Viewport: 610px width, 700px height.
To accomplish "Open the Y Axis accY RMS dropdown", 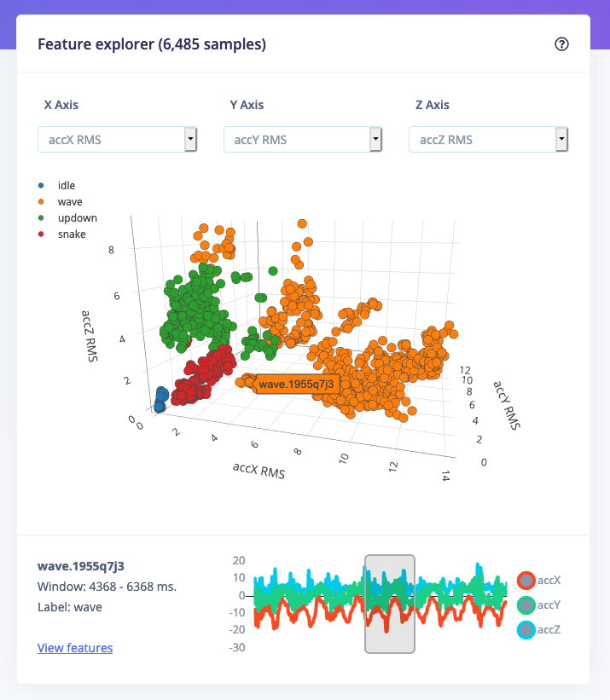I will (303, 140).
